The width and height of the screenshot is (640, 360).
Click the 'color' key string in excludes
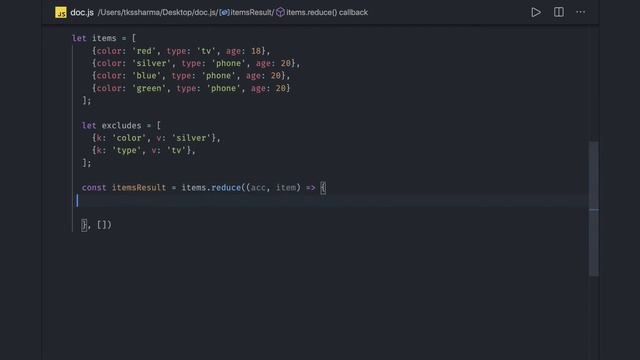[129, 138]
